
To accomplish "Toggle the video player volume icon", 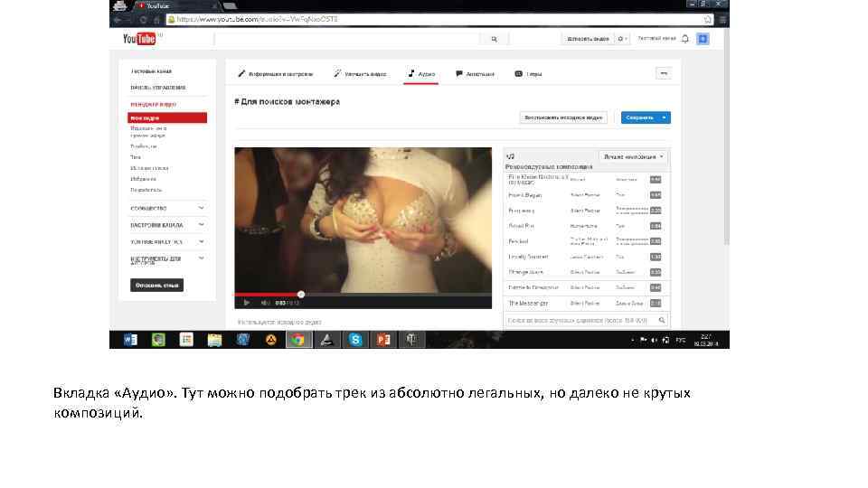I will [x=265, y=303].
